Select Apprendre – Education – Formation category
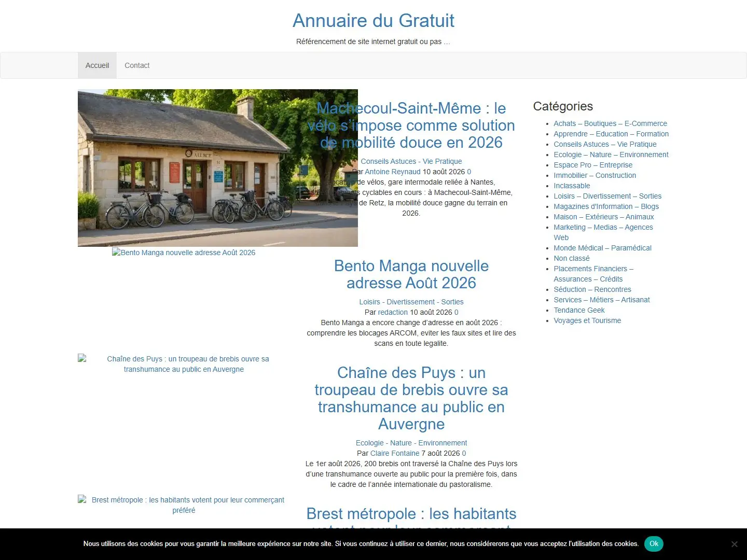 (x=611, y=134)
